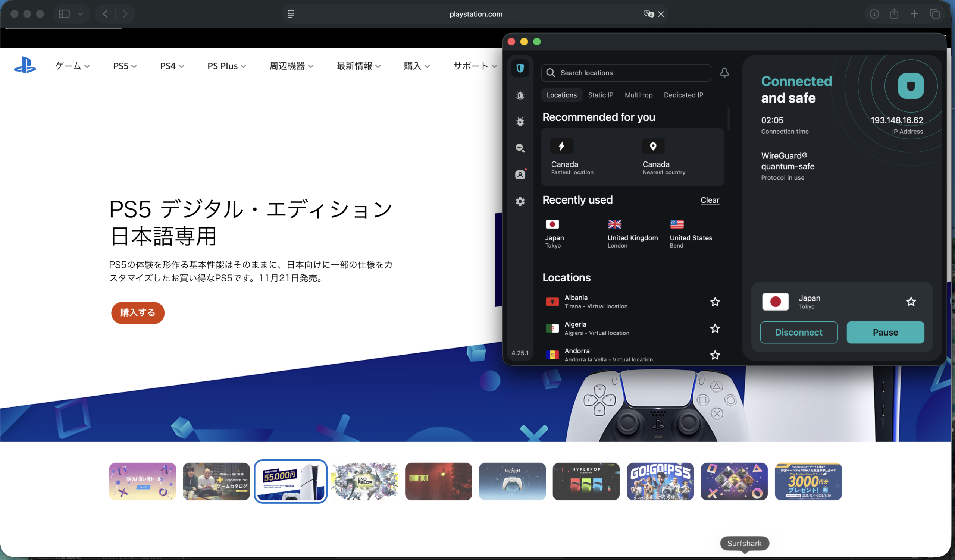Go forward in Safari
This screenshot has height=560, width=955.
coord(125,14)
